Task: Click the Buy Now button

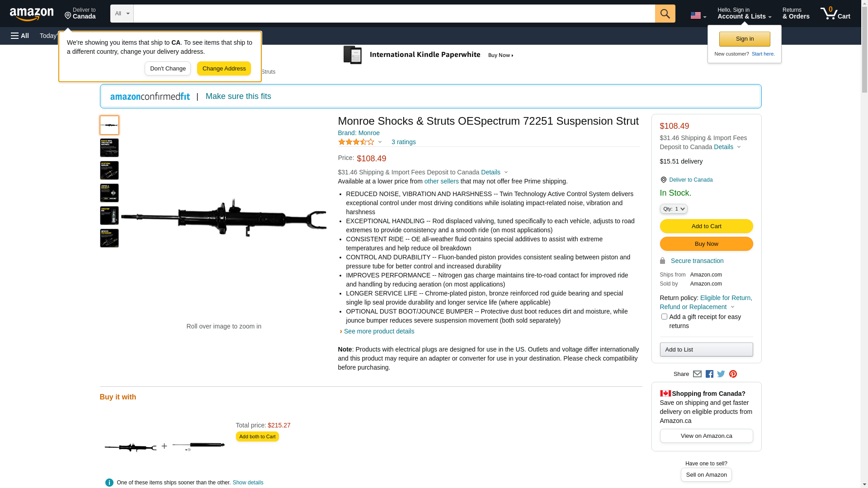Action: (706, 244)
